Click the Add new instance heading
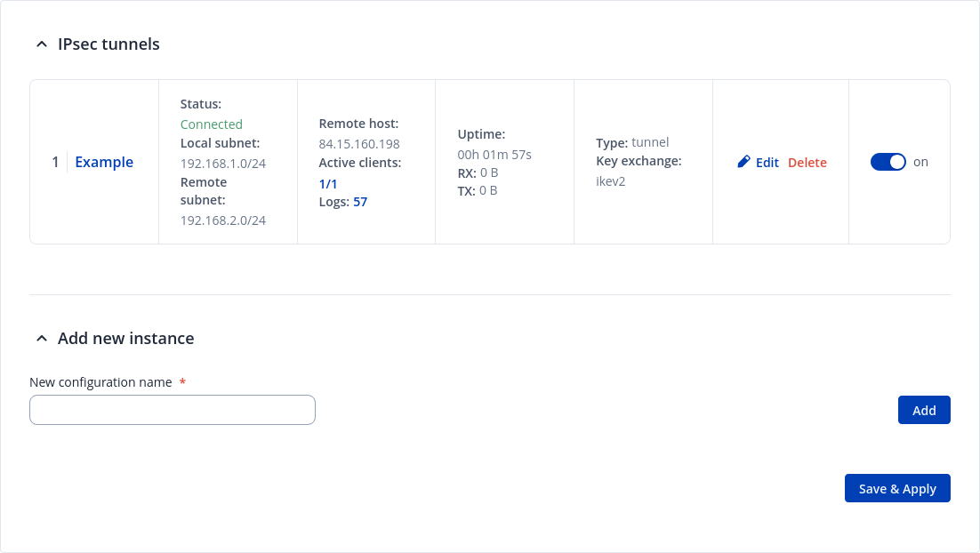 tap(125, 339)
